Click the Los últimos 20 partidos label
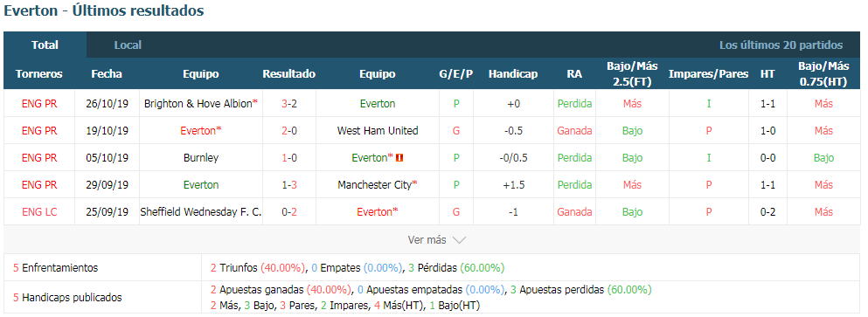 pyautogui.click(x=781, y=45)
